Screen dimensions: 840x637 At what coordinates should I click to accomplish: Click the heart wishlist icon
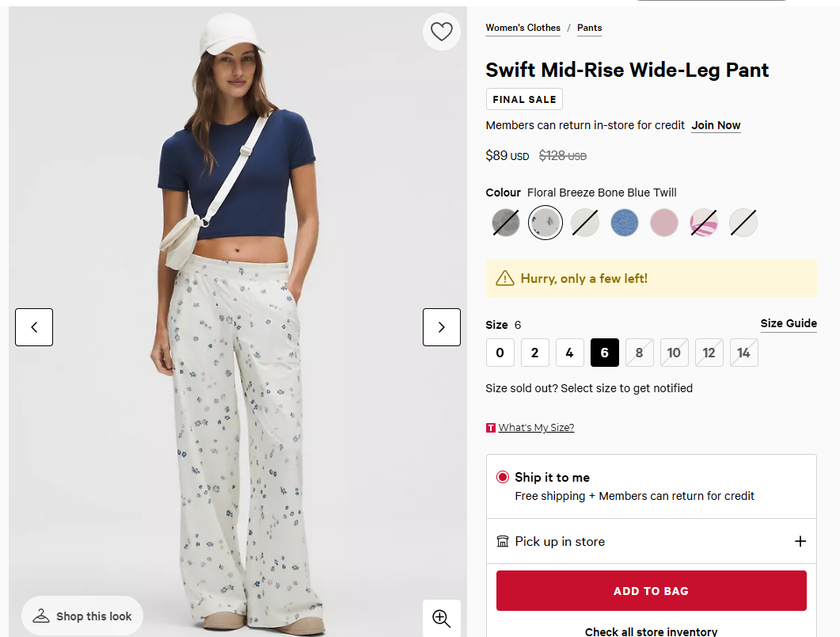pos(441,32)
